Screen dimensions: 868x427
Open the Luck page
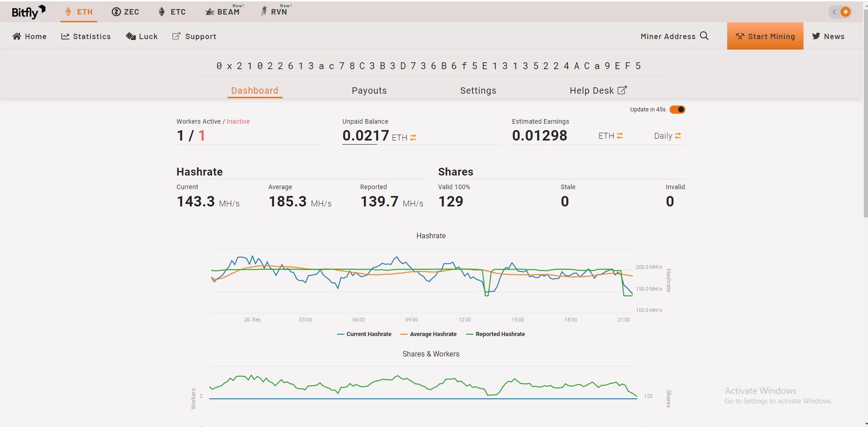click(142, 36)
